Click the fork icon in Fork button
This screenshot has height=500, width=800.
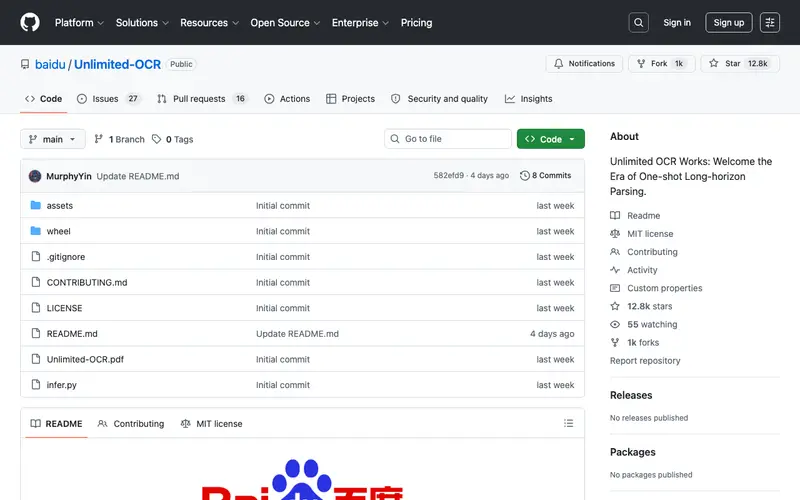[x=641, y=63]
